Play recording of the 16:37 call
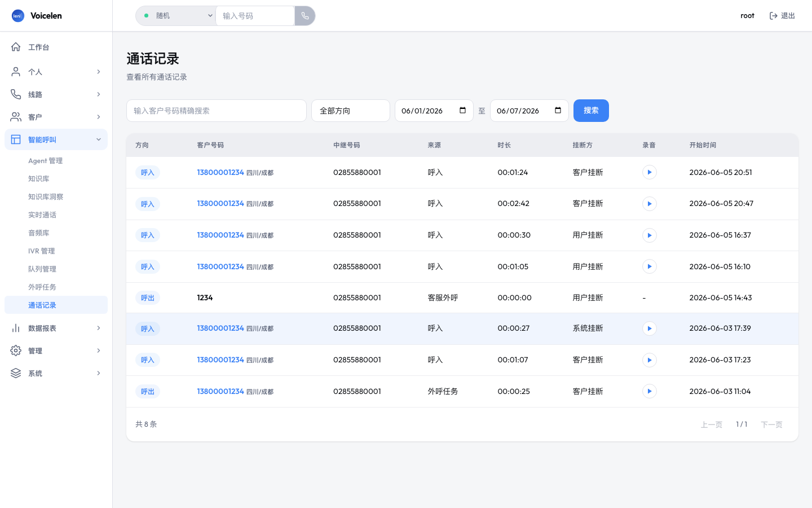 [650, 235]
